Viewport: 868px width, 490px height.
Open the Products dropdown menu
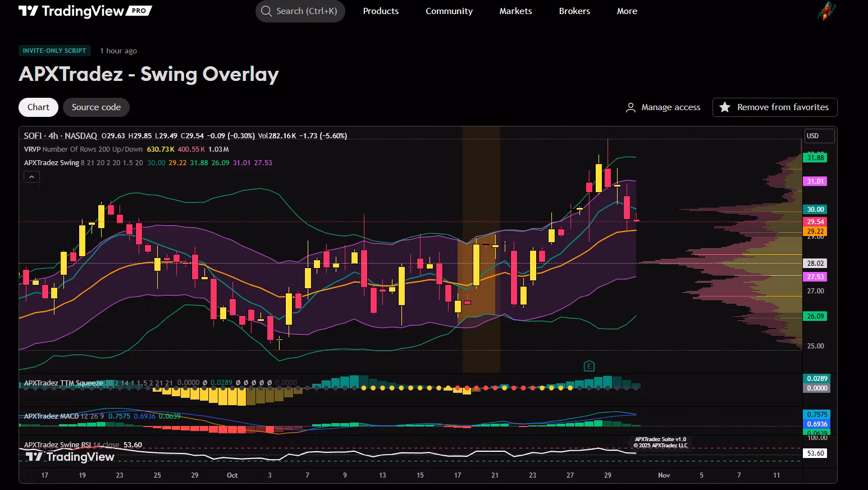coord(381,11)
